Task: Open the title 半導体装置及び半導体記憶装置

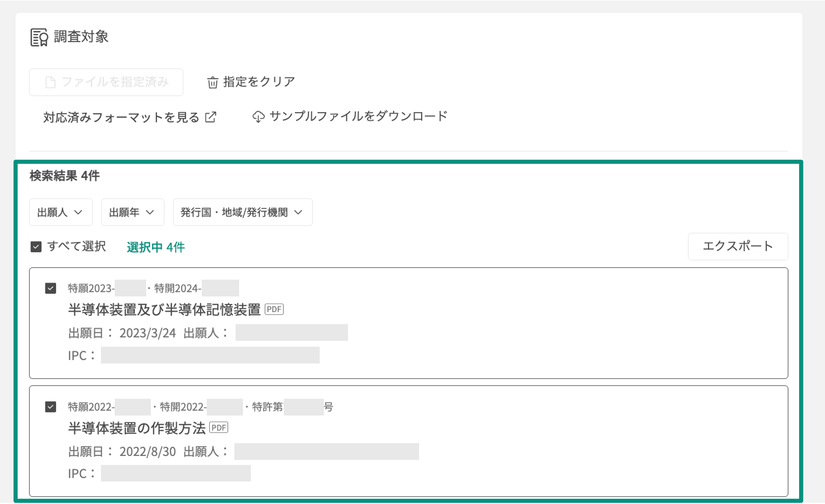Action: (x=164, y=310)
